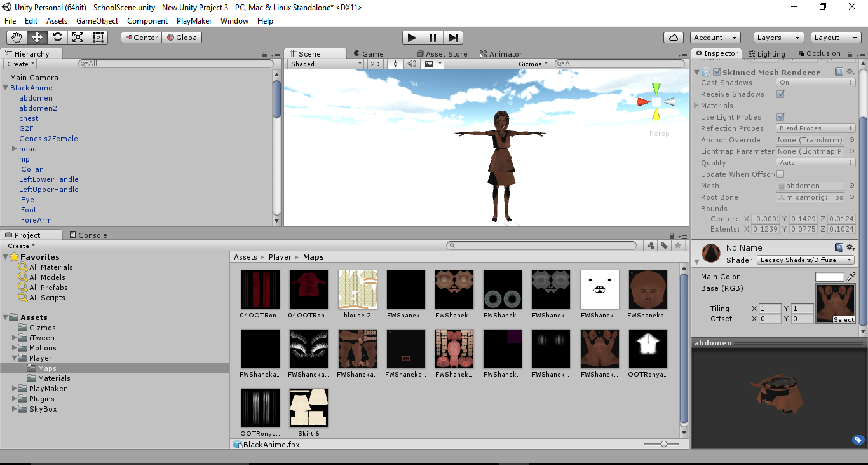Open Project Create button

coord(21,246)
